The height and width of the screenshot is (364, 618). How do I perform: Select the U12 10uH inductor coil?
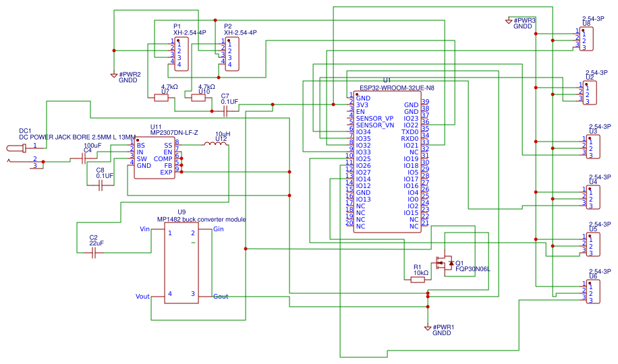pos(215,144)
